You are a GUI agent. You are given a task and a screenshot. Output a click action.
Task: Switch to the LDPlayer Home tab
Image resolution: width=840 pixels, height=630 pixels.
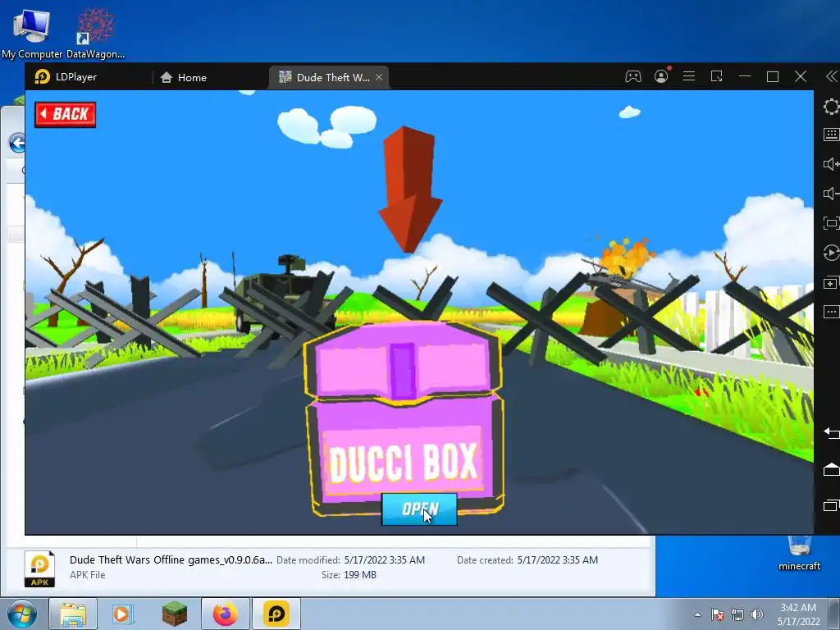[183, 77]
